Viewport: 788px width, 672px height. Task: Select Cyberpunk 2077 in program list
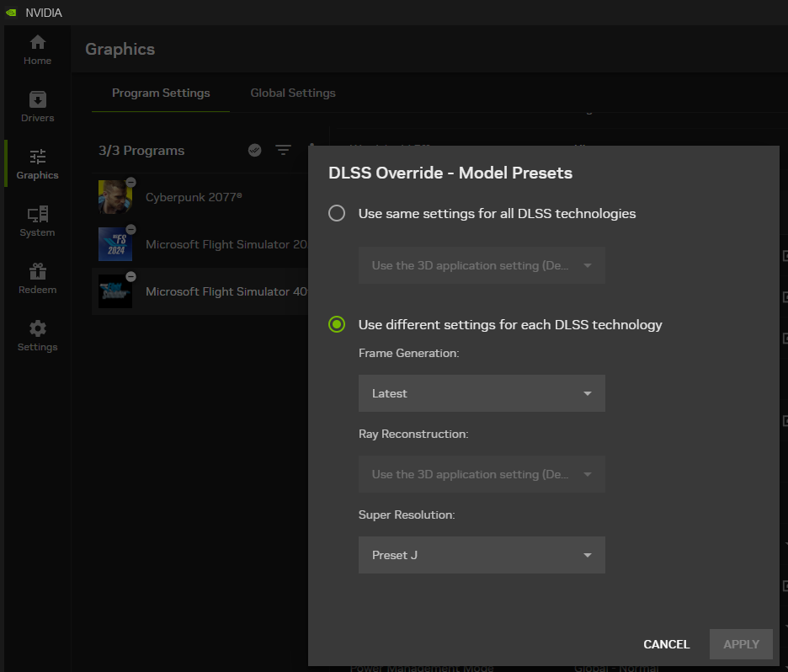194,197
